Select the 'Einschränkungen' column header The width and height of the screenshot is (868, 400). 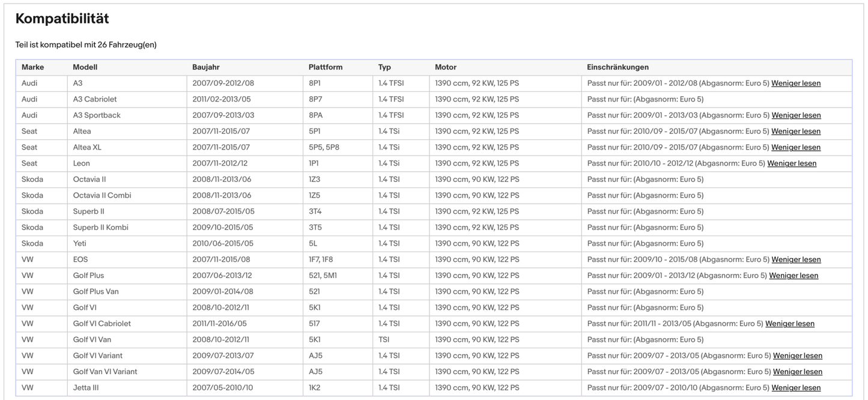(x=618, y=67)
